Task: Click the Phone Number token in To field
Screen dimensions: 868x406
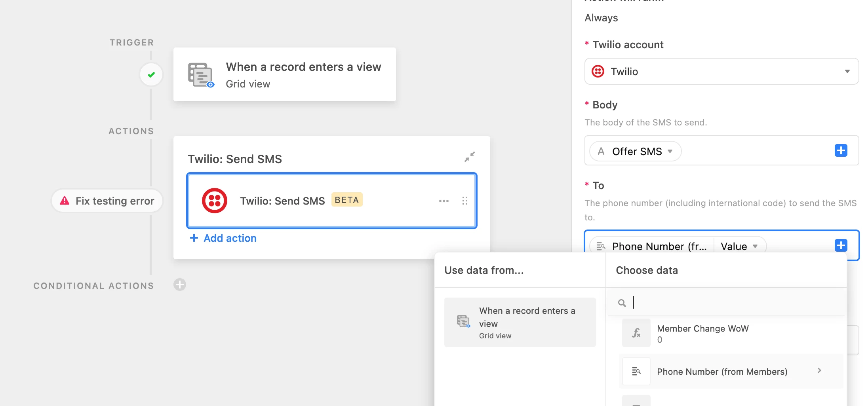Action: (659, 247)
